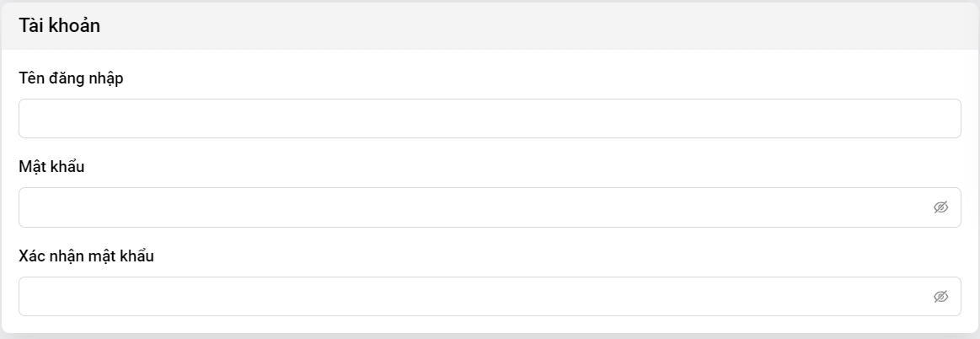Place the cursor in the username text box
The width and height of the screenshot is (980, 339).
click(489, 119)
